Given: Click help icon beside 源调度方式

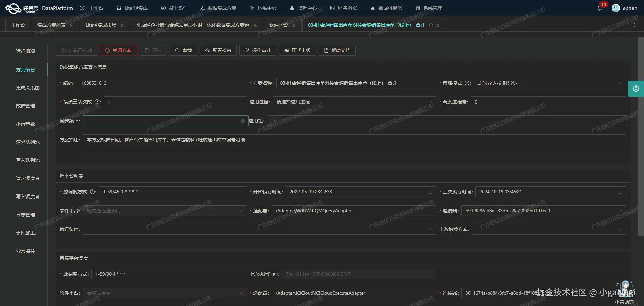Looking at the screenshot, I should [x=92, y=192].
